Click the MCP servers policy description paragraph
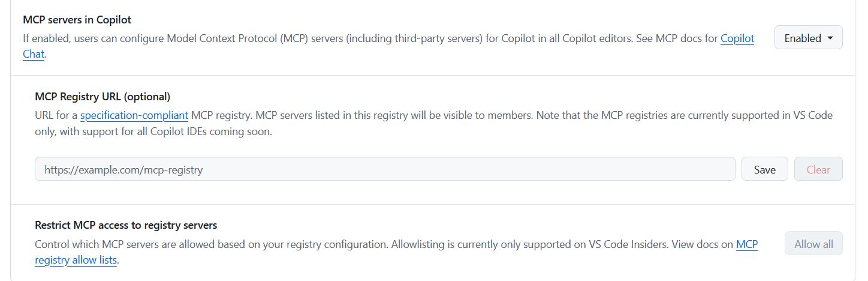868x281 pixels. tap(360, 38)
